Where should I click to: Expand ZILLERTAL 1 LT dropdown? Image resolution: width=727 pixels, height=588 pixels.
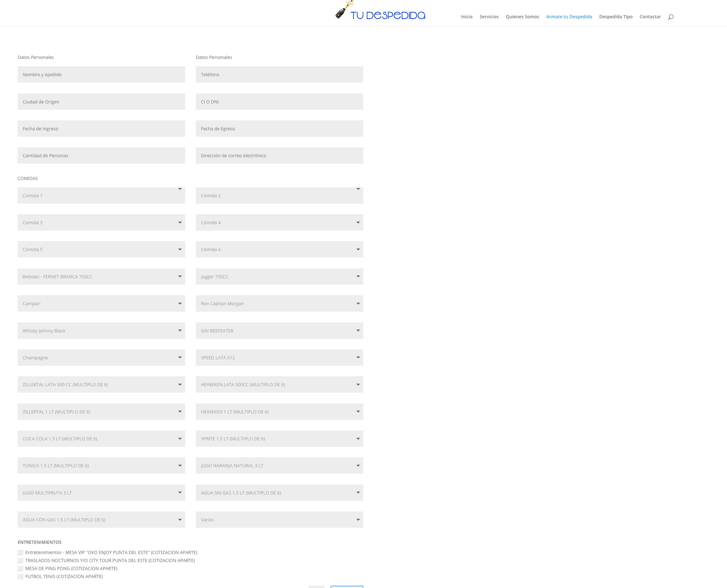point(101,412)
